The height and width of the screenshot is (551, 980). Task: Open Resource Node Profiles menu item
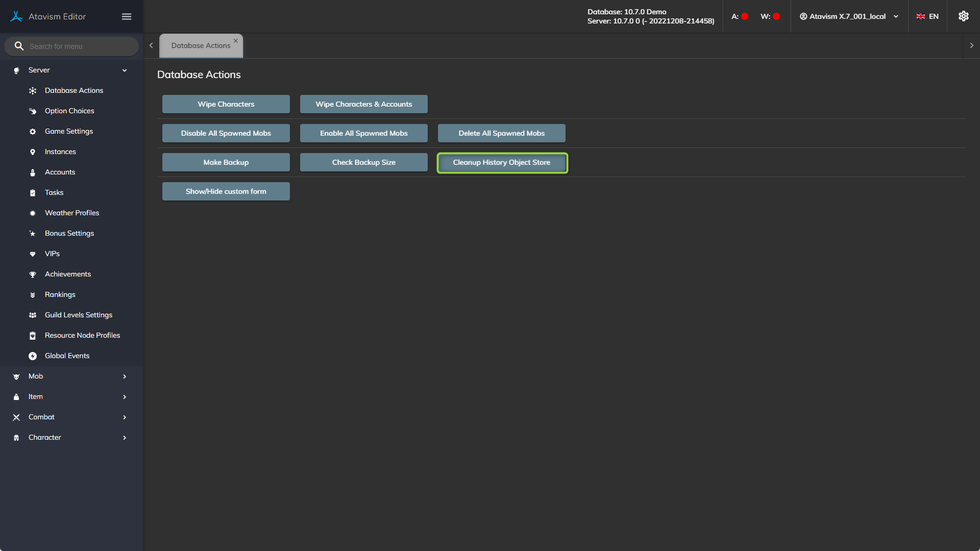point(82,335)
